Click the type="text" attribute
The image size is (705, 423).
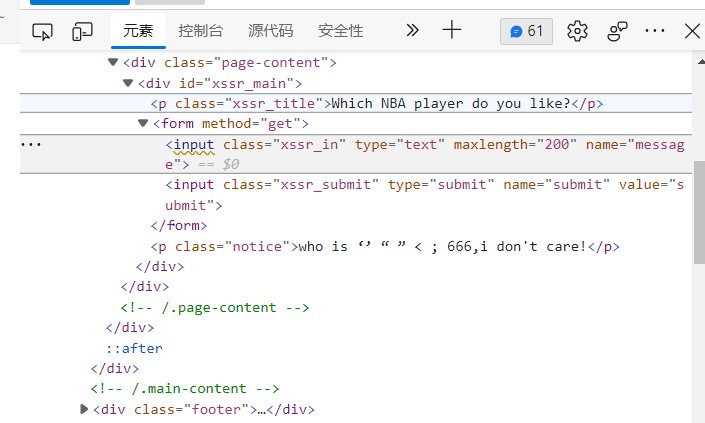pyautogui.click(x=400, y=144)
